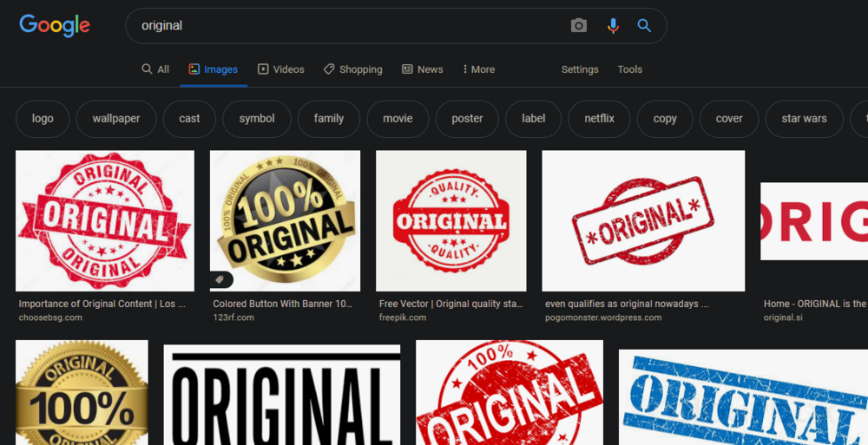This screenshot has height=445, width=868.
Task: Switch to the All results tab
Action: 155,69
